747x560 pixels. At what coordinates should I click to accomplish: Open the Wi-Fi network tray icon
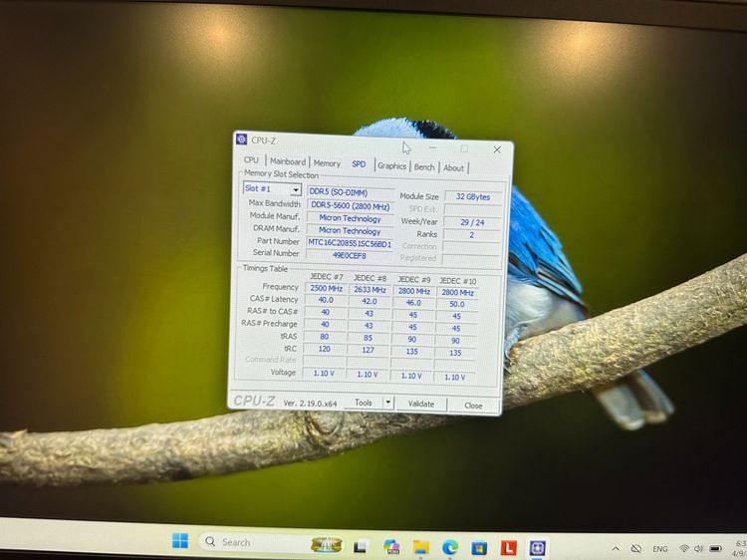click(x=684, y=549)
